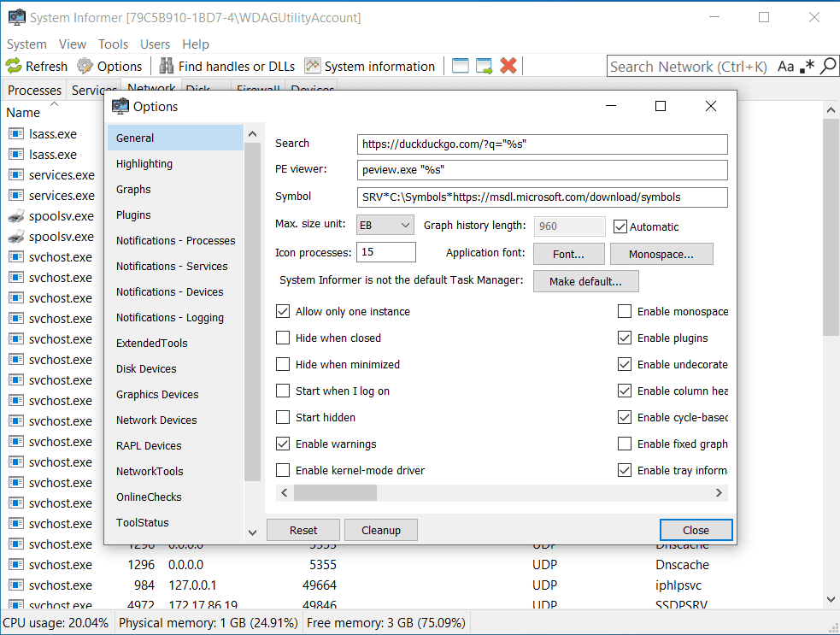
Task: Switch to the Processes tab
Action: [34, 90]
